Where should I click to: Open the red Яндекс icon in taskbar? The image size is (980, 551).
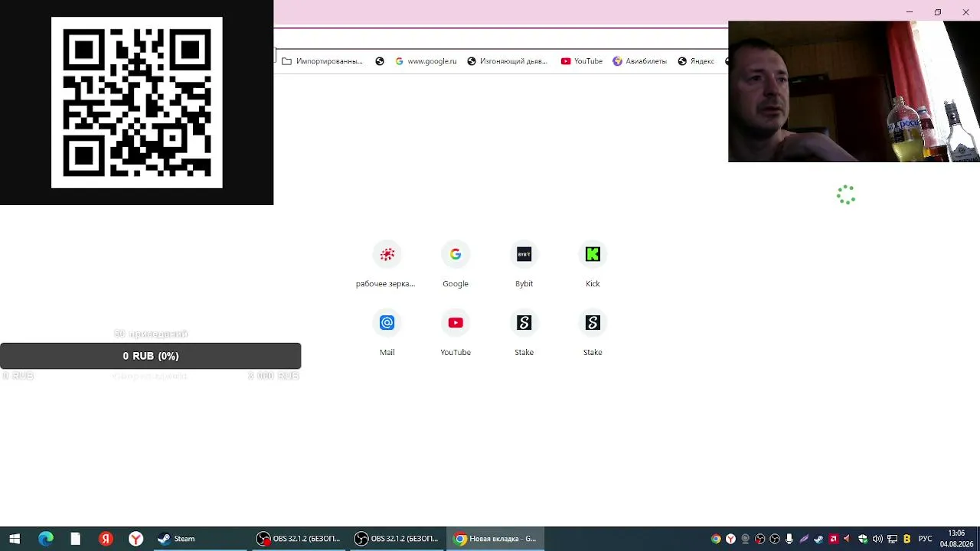(x=106, y=539)
